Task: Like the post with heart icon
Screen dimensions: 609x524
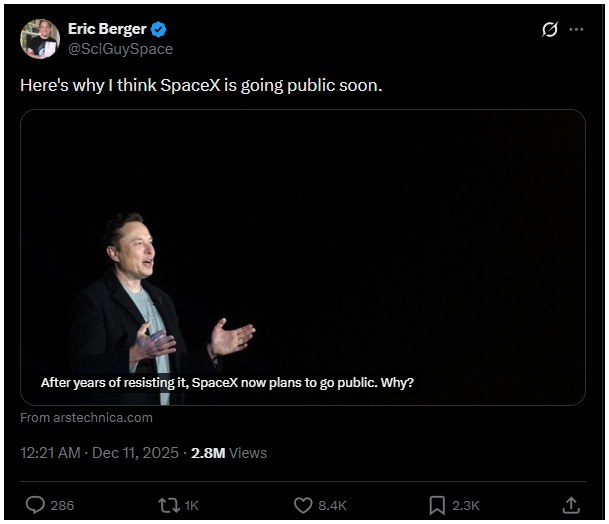Action: coord(304,505)
